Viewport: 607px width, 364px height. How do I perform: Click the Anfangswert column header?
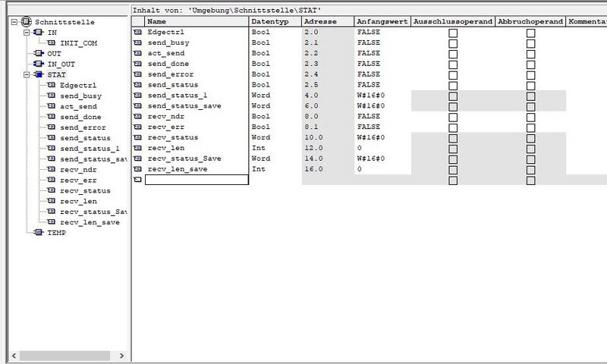(x=382, y=22)
